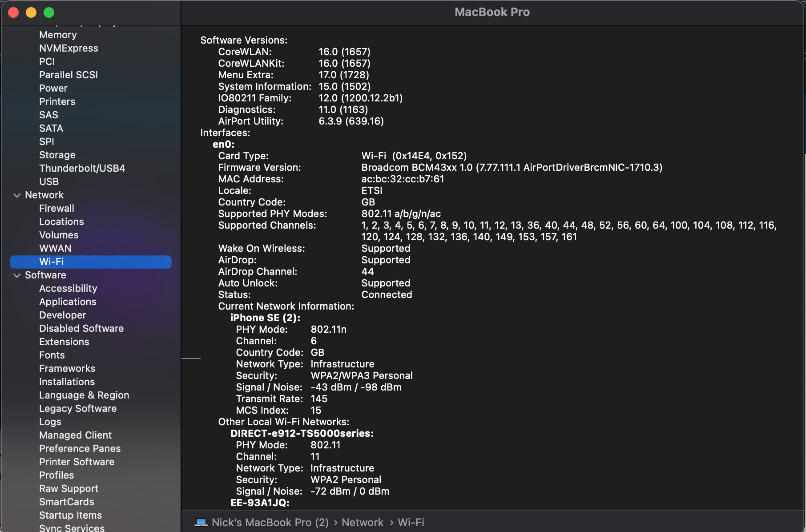Viewport: 806px width, 532px height.
Task: Select the Memory hardware entry
Action: (x=58, y=35)
